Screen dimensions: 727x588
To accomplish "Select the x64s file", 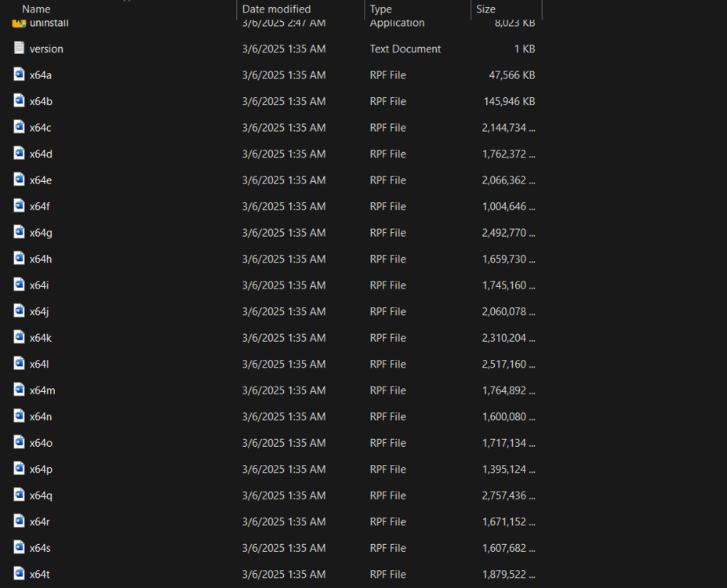I will coord(41,547).
